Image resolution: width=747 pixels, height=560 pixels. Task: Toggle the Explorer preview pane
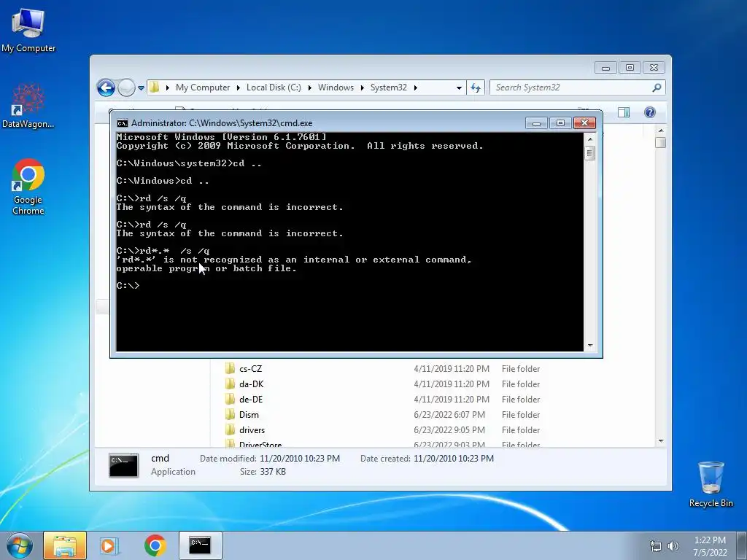coord(624,112)
